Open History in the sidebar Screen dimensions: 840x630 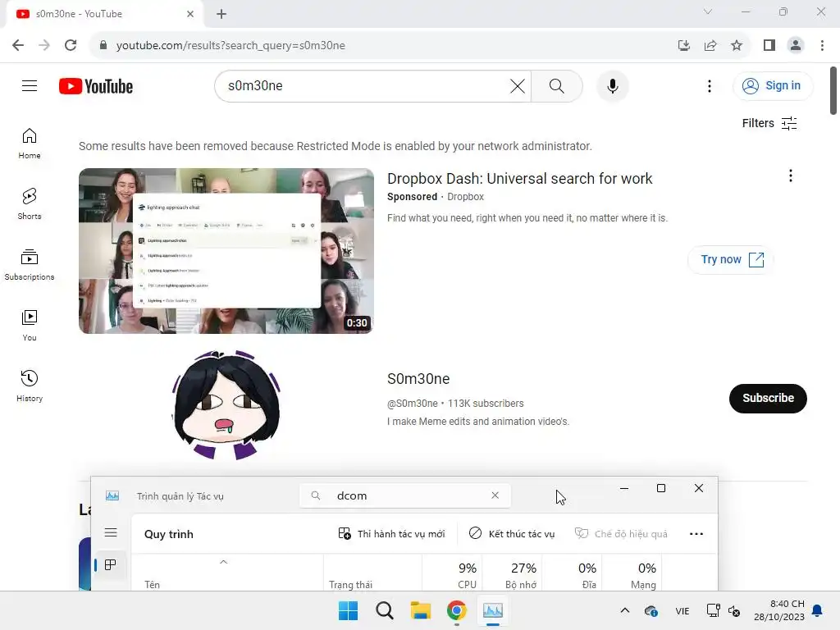click(x=30, y=386)
